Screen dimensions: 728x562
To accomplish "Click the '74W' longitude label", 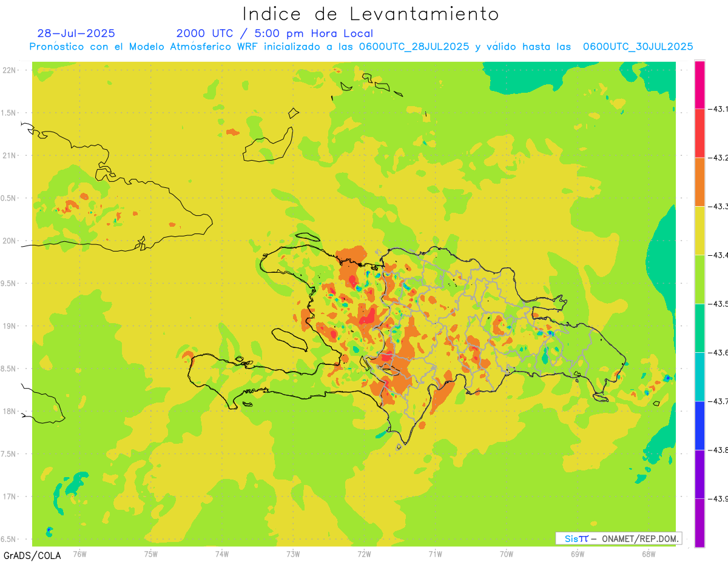I will click(x=222, y=554).
